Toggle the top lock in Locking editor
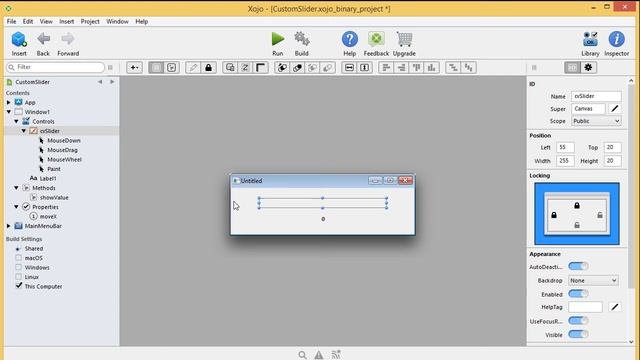The image size is (640, 360). click(x=577, y=205)
